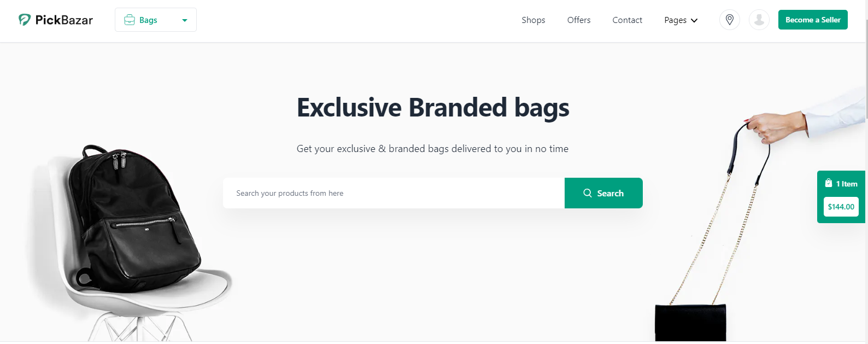Viewport: 868px width, 344px height.
Task: Open the location picker icon
Action: tap(729, 19)
